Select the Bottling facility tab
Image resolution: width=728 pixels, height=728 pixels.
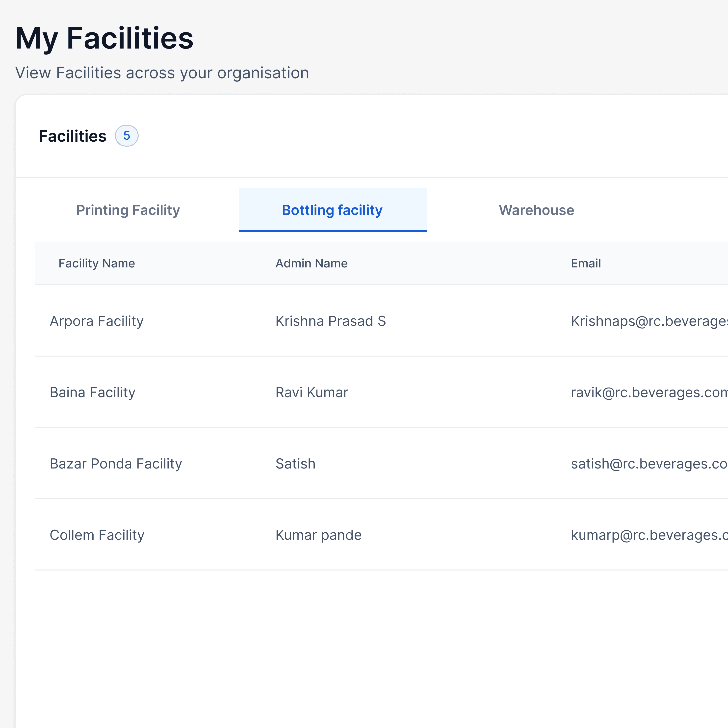click(332, 210)
